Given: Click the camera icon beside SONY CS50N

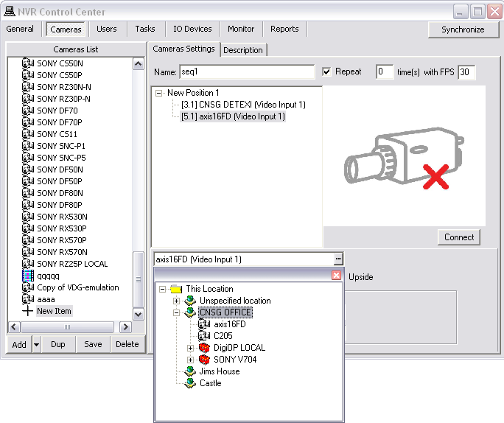Looking at the screenshot, I should pos(28,63).
